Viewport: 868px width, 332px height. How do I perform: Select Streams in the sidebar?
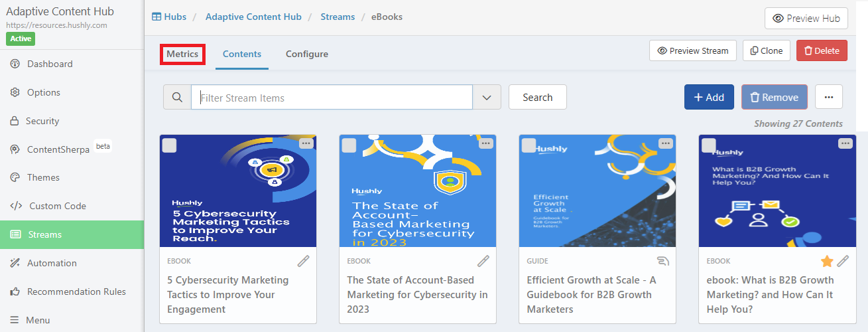click(72, 234)
